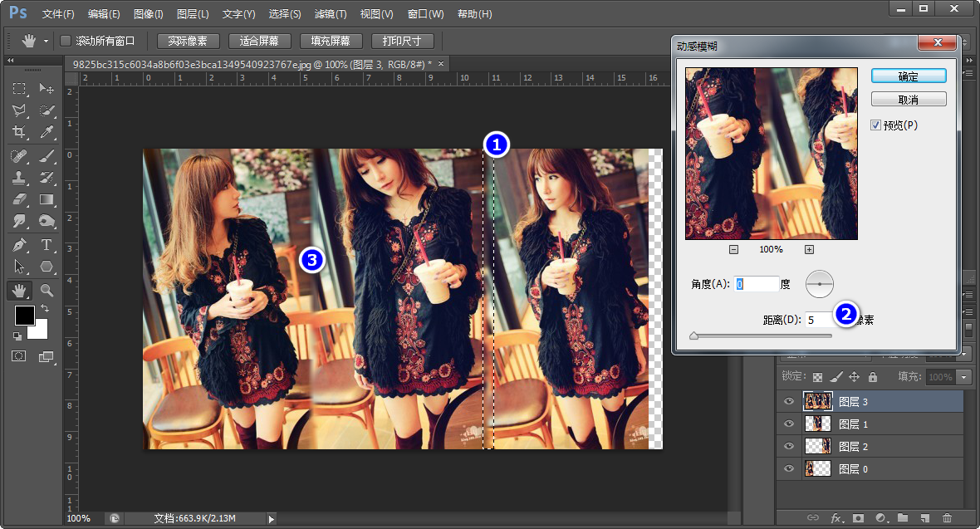Open the 图层(L) menu
This screenshot has width=980, height=529.
click(193, 14)
